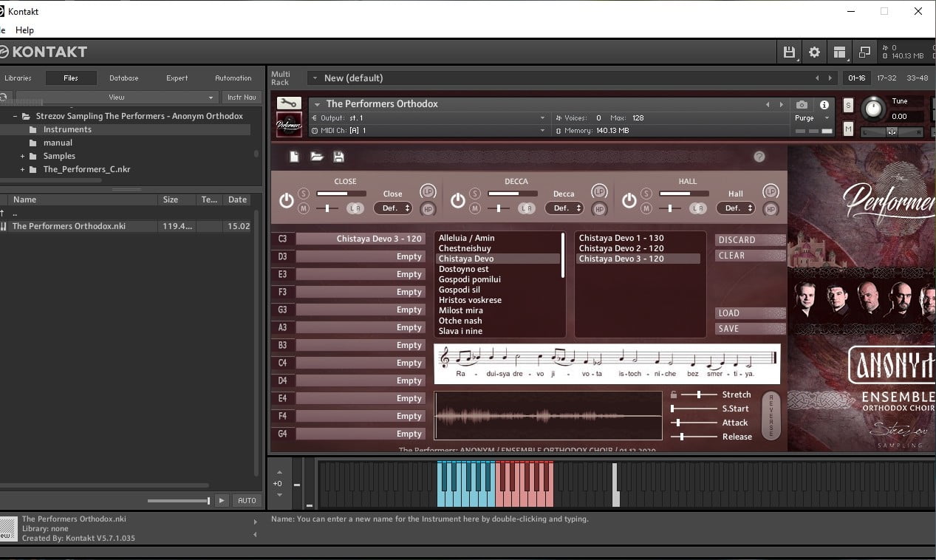Image resolution: width=936 pixels, height=560 pixels.
Task: Enable high-pass filter on HALL mic
Action: (x=771, y=210)
